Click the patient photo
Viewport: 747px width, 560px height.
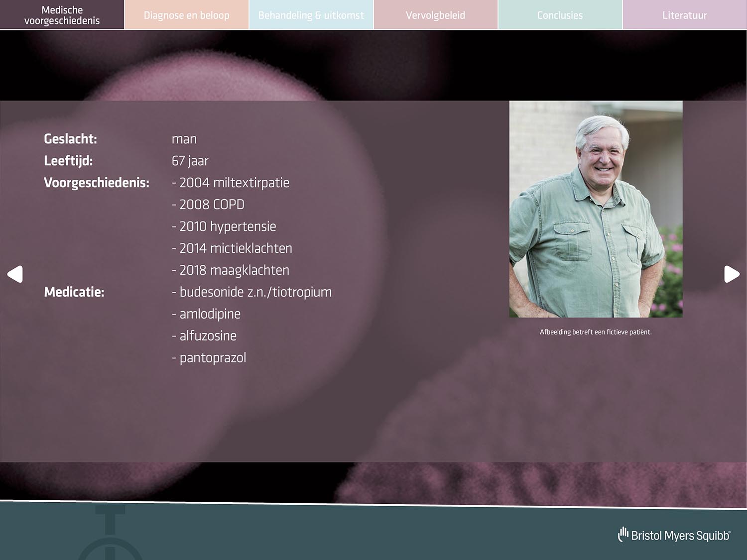(596, 209)
